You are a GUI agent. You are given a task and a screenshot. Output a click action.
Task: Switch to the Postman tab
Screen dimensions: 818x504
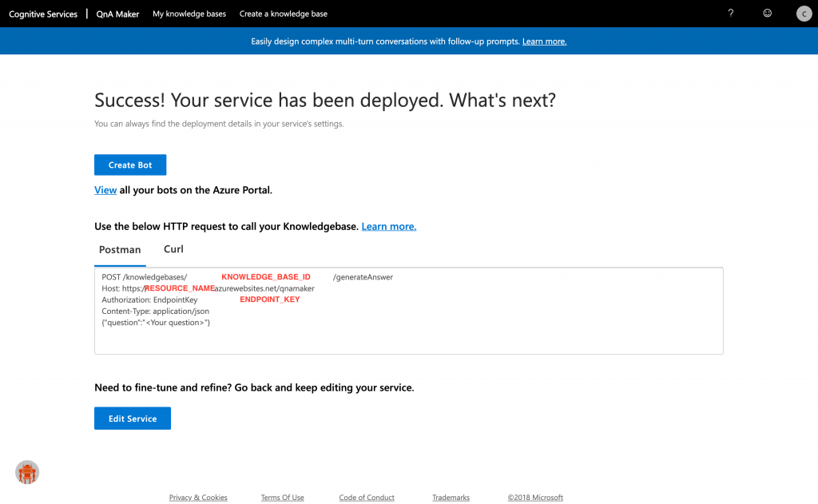(x=120, y=249)
